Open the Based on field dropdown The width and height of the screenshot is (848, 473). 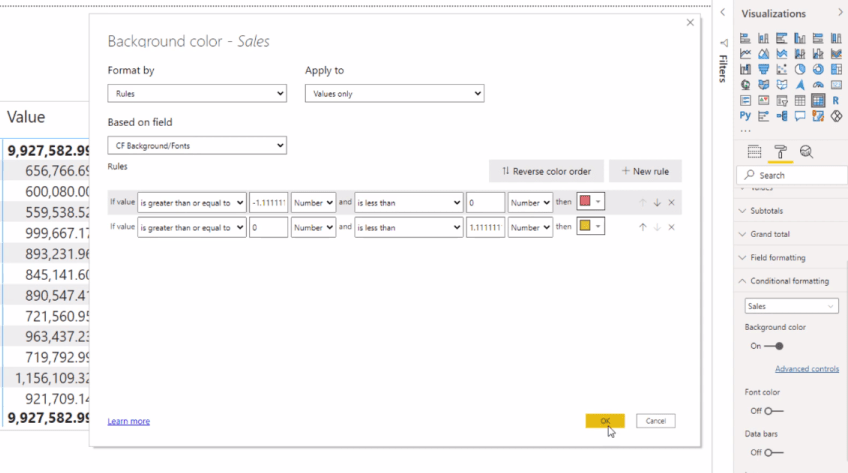tap(197, 145)
